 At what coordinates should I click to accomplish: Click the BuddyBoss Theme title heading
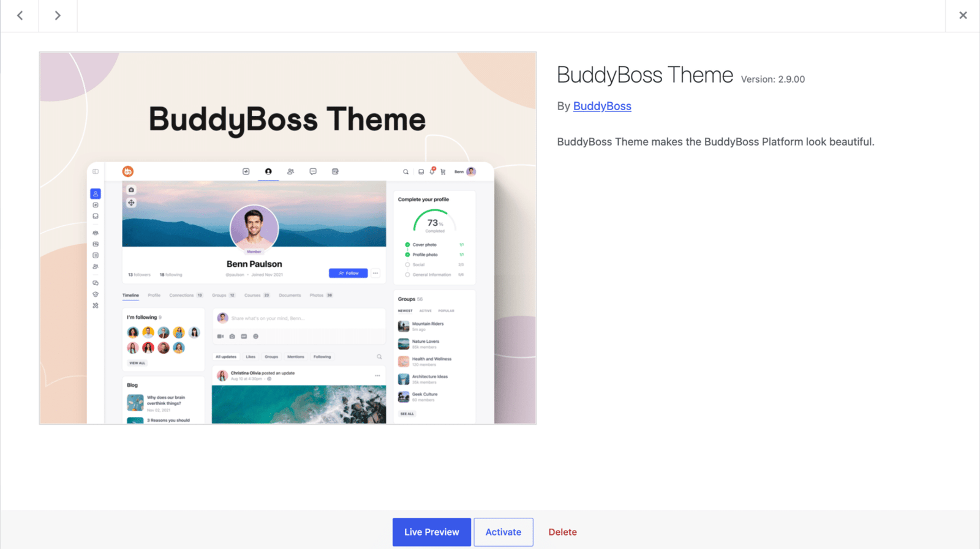645,75
